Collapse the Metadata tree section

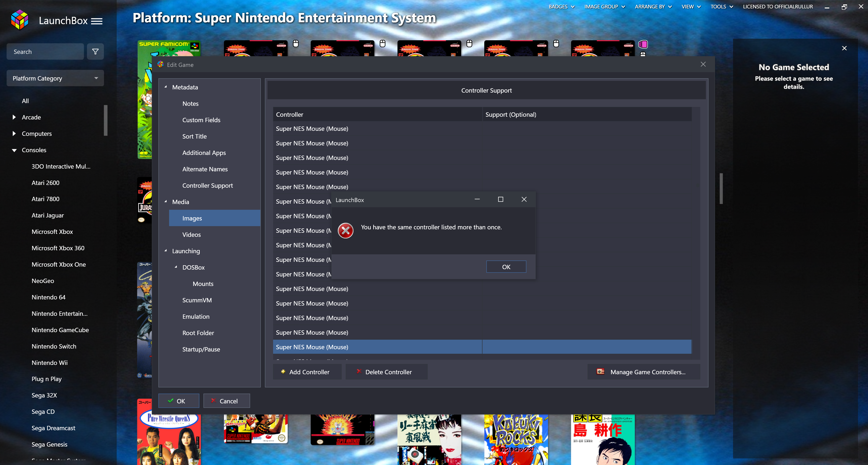(165, 87)
